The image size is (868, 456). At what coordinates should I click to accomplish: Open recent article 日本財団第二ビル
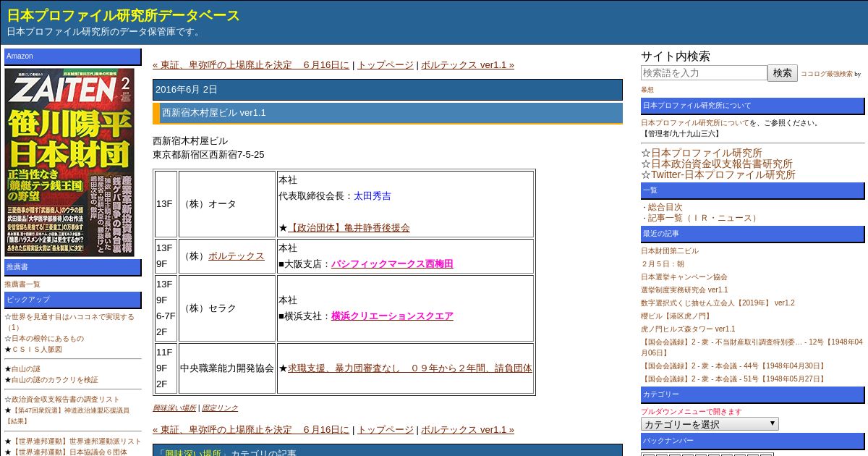670,251
